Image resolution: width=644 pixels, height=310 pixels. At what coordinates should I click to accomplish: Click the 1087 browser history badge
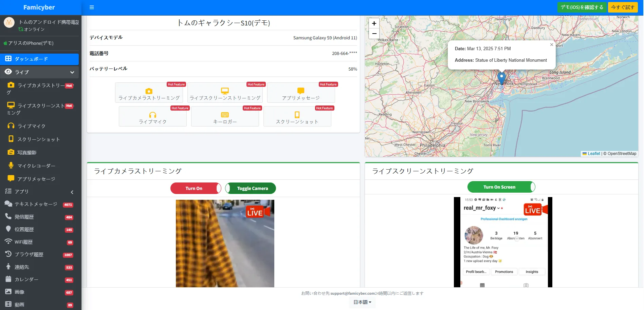coord(68,255)
